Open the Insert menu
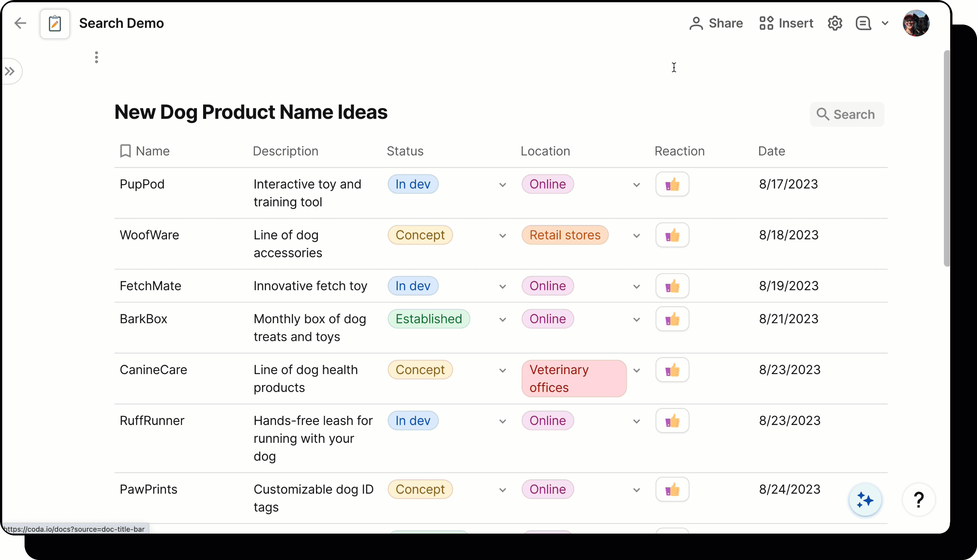The image size is (977, 560). (786, 23)
